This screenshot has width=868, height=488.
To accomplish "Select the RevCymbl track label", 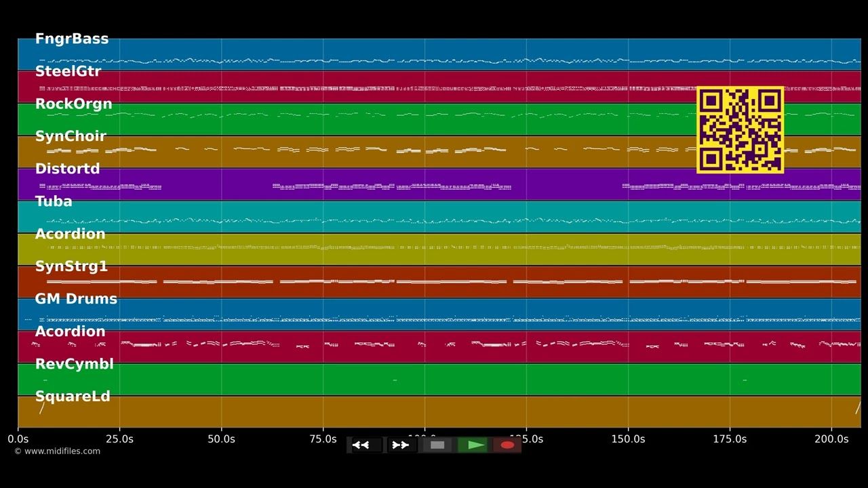I will click(74, 364).
